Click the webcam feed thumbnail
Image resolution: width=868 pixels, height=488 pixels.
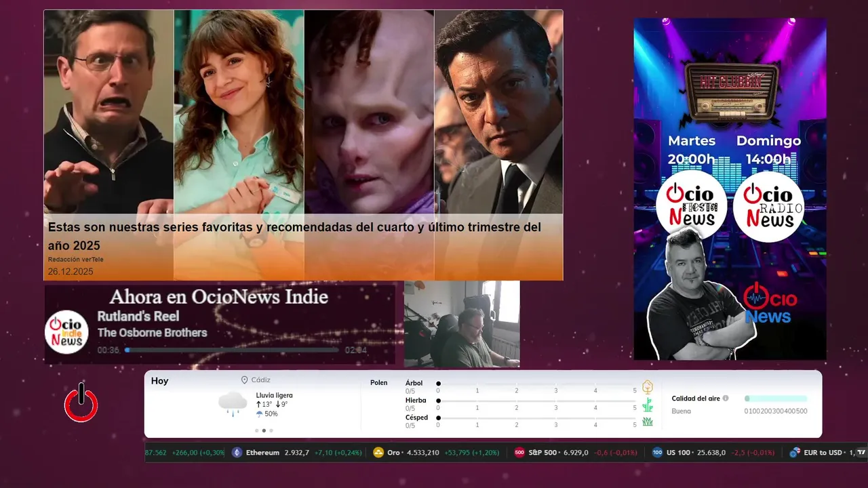(462, 324)
